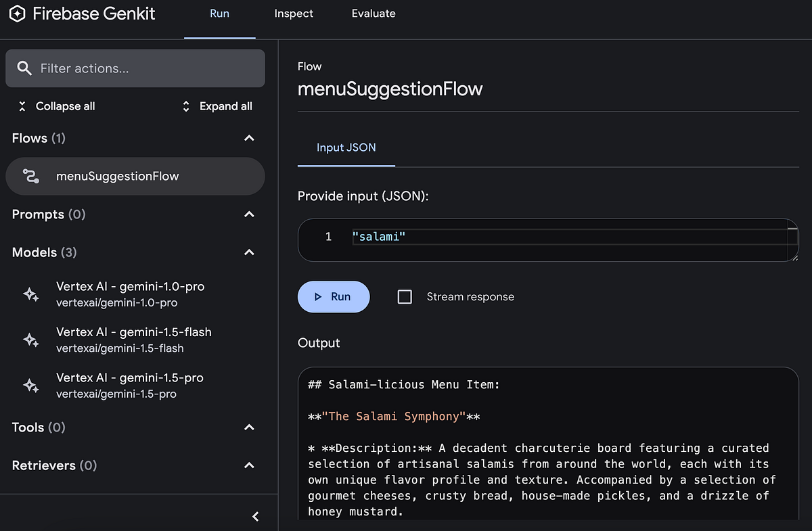This screenshot has height=531, width=812.
Task: Click the Collapse all arrows icon
Action: (x=22, y=106)
